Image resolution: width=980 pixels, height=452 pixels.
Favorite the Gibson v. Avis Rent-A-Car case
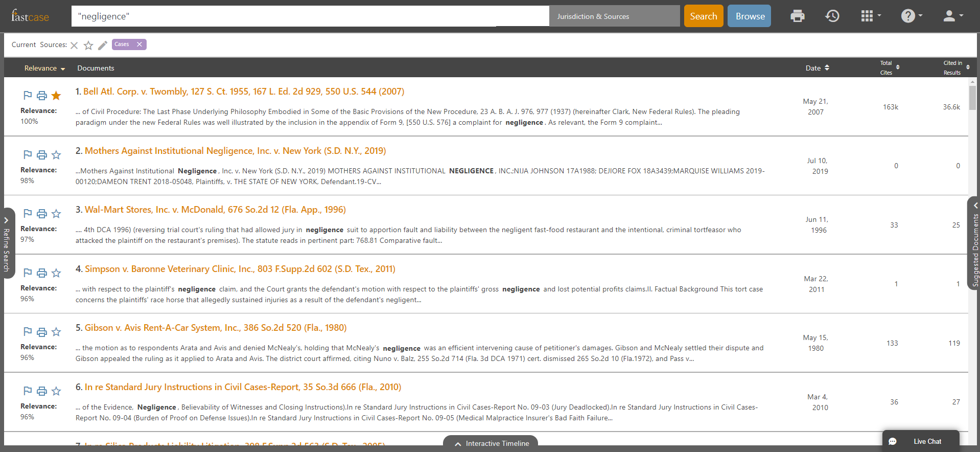pos(56,332)
